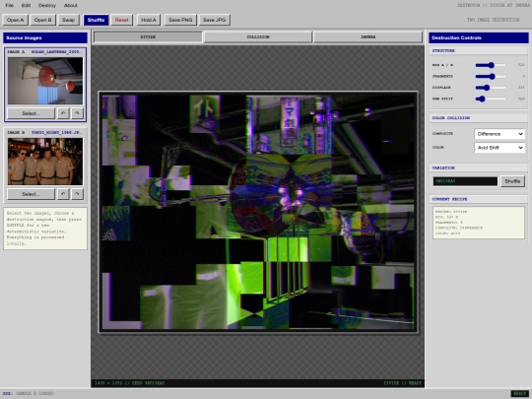Rotate Image B clockwise
The height and width of the screenshot is (399, 532).
pyautogui.click(x=78, y=194)
